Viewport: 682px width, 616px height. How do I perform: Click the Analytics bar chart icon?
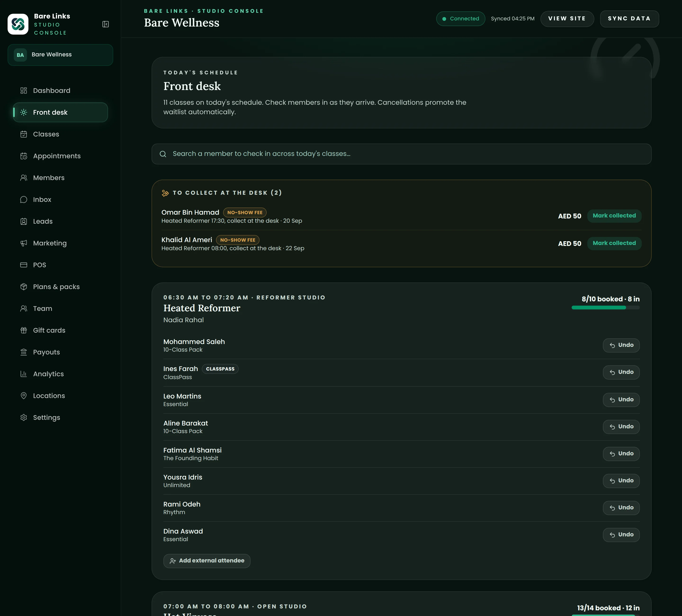tap(24, 374)
